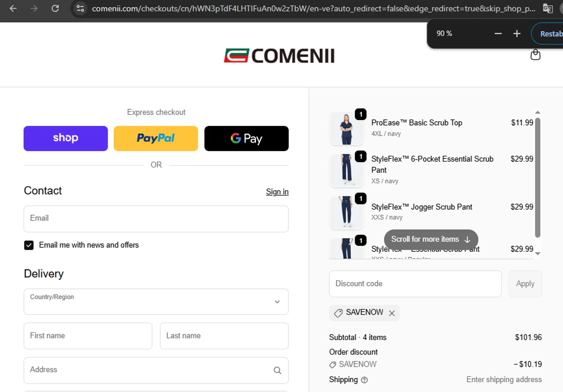563x392 pixels.
Task: Click the ProEase Basic Scrub Top thumbnail
Action: (346, 128)
